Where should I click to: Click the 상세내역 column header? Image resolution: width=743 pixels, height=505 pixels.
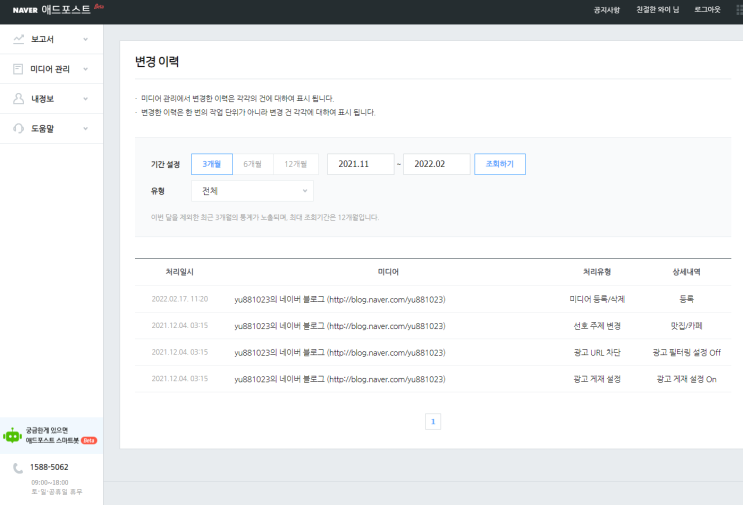687,272
